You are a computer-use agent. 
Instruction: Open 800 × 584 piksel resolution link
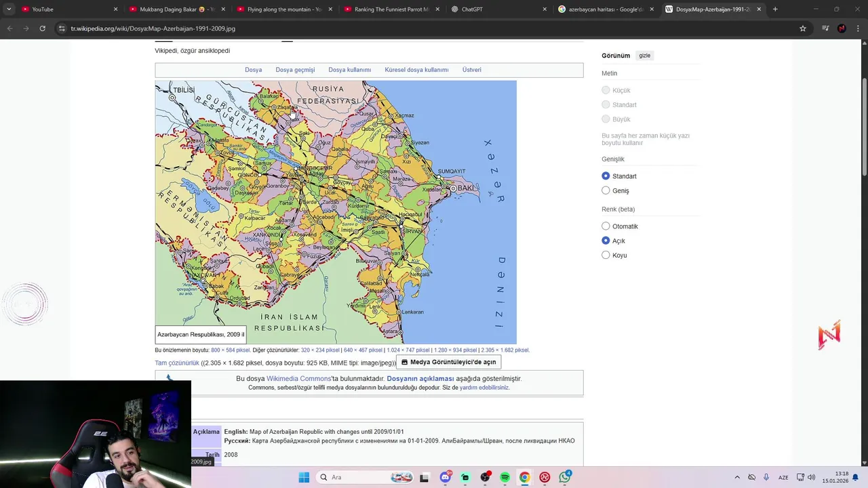point(230,350)
